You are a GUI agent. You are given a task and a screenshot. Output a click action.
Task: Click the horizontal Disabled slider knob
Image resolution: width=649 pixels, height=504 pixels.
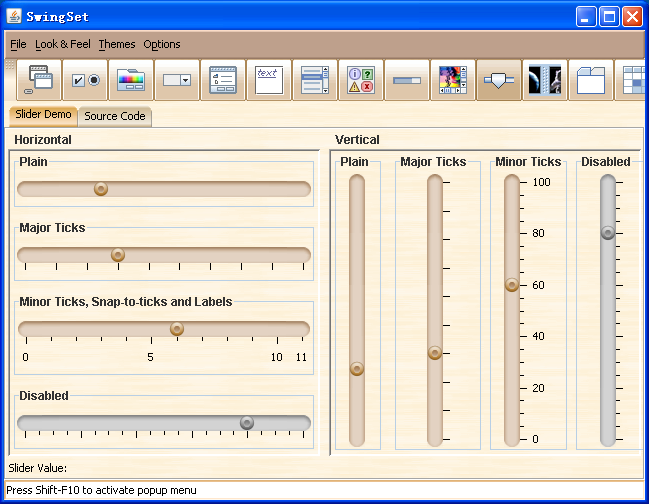point(247,423)
